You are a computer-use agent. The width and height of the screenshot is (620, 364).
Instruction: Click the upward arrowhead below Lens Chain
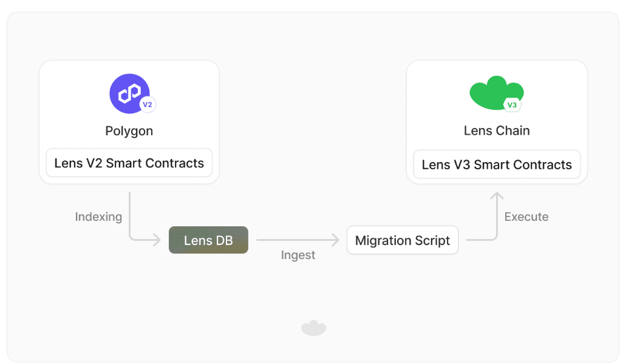497,196
